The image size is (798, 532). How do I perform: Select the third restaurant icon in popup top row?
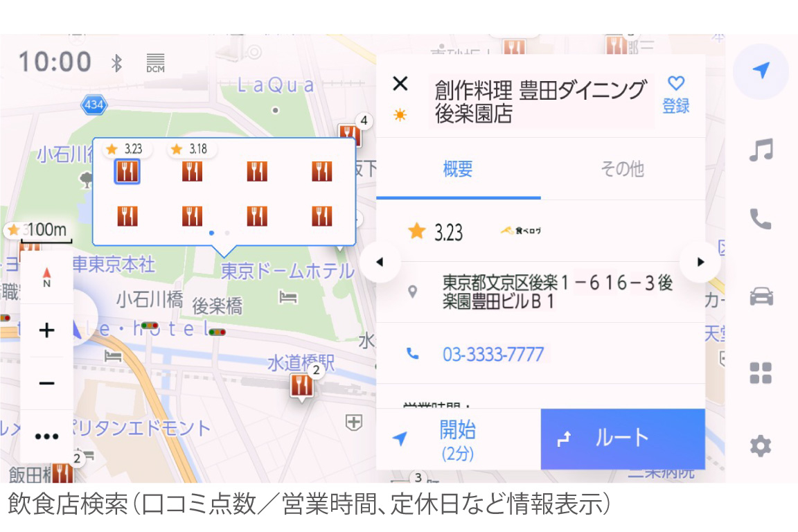coord(257,172)
